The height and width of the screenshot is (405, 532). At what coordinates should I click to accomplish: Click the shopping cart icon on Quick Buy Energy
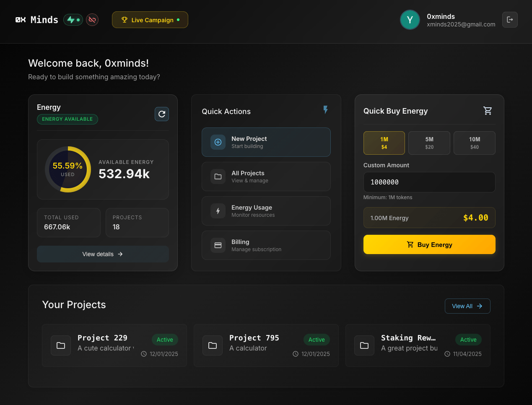coord(488,111)
